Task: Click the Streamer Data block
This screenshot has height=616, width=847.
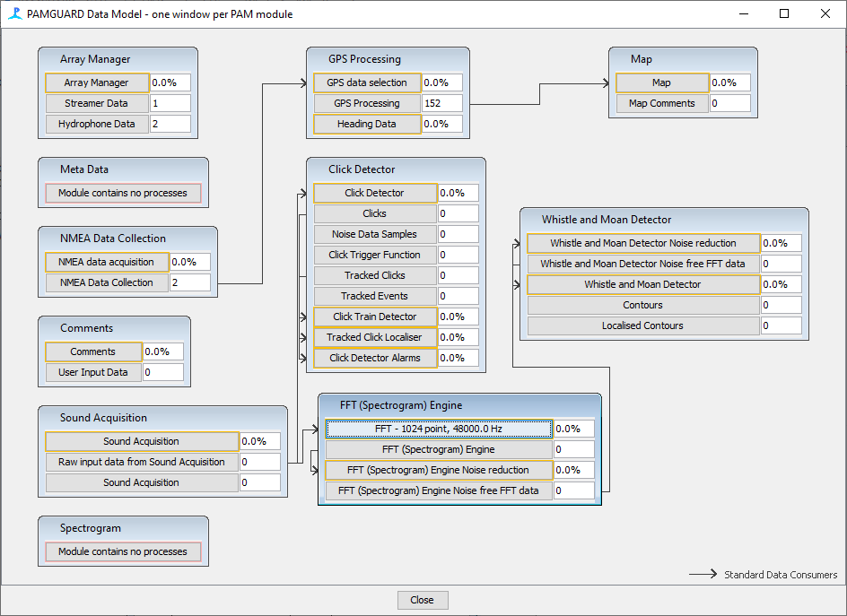Action: pyautogui.click(x=97, y=103)
